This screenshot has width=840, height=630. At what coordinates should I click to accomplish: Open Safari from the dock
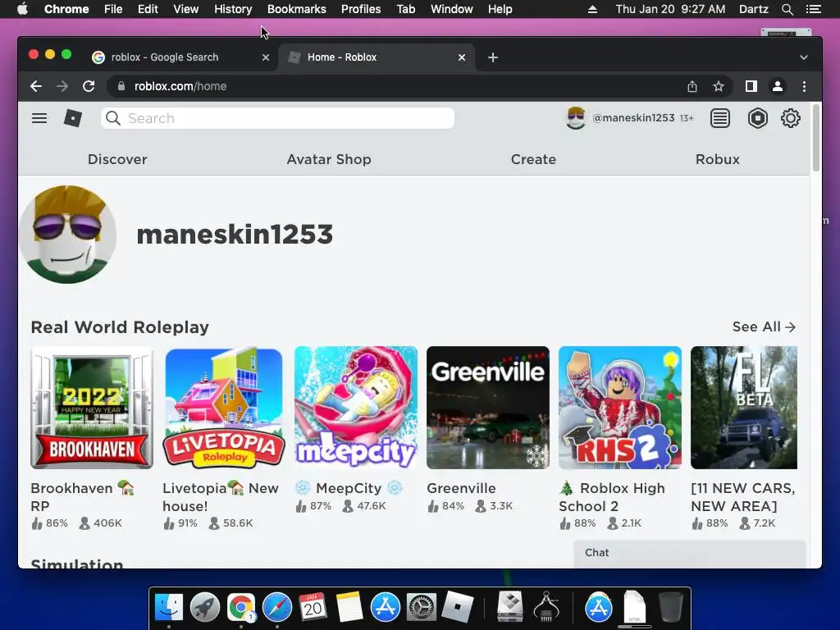(x=277, y=607)
